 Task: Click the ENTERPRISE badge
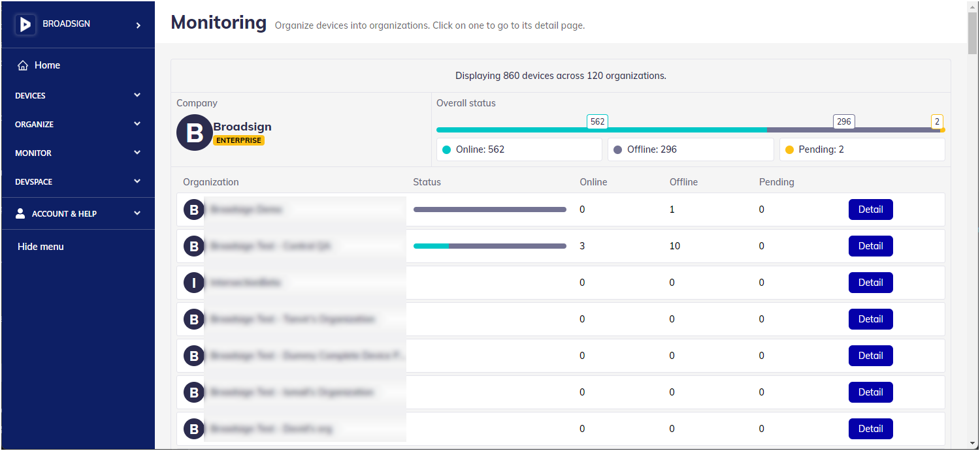click(238, 140)
